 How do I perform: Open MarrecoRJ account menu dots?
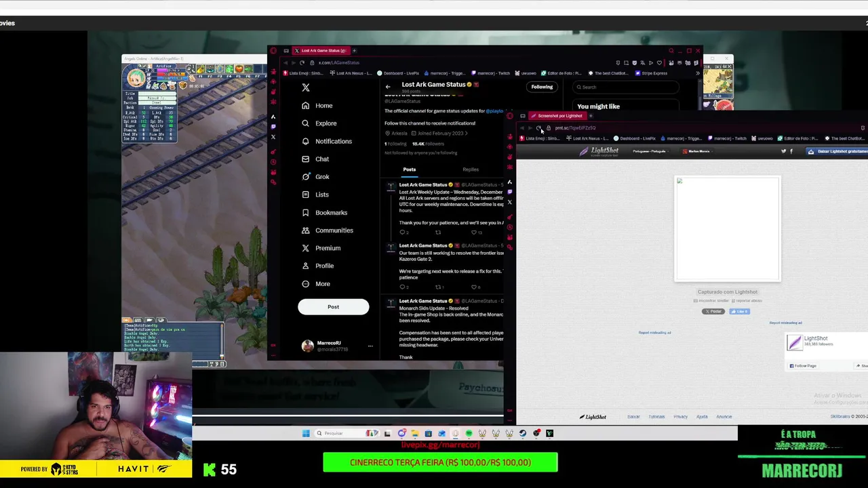click(370, 346)
